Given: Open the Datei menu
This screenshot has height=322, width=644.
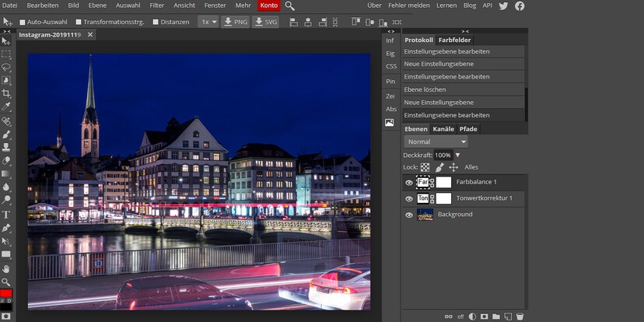Looking at the screenshot, I should pos(10,5).
